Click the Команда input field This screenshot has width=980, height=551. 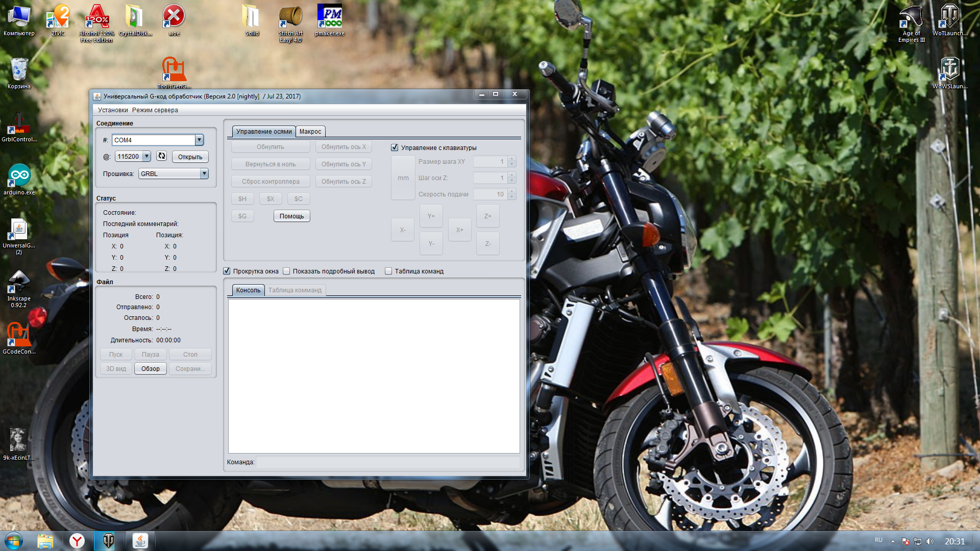[x=387, y=462]
